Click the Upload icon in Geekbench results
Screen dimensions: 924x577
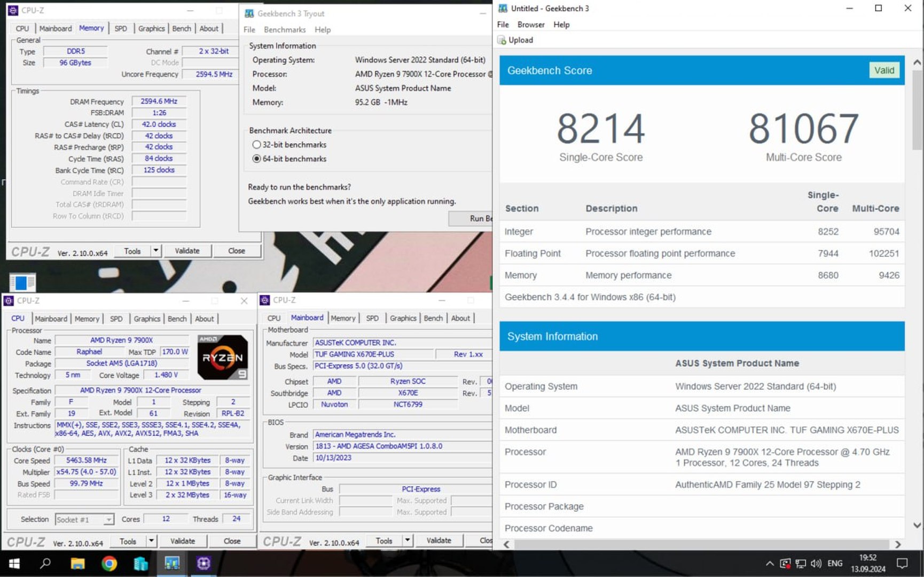tap(502, 40)
